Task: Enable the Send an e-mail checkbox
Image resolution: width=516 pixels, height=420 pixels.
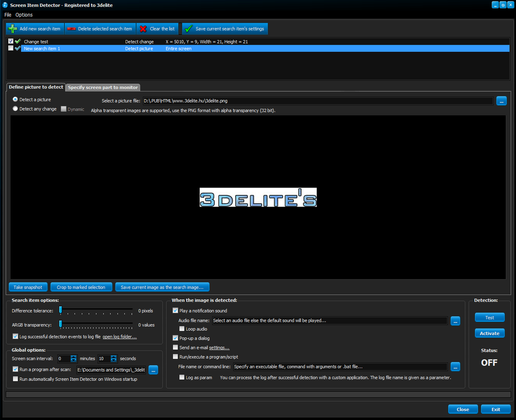Action: pos(176,348)
